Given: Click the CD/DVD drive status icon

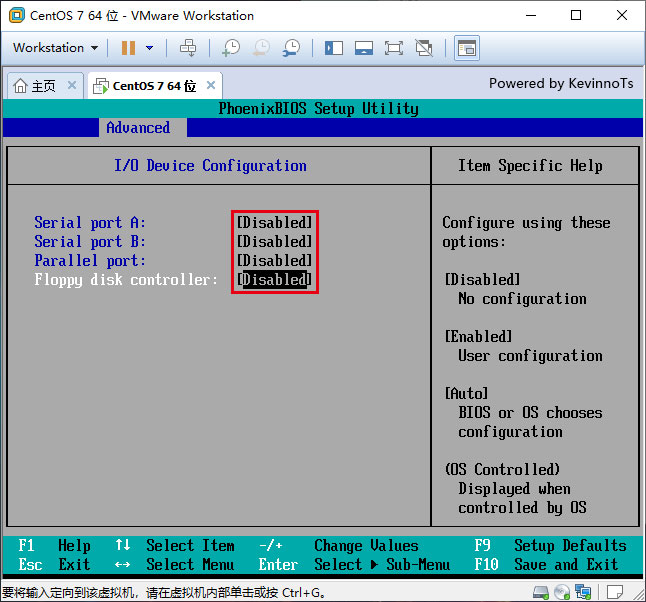Looking at the screenshot, I should (x=562, y=593).
